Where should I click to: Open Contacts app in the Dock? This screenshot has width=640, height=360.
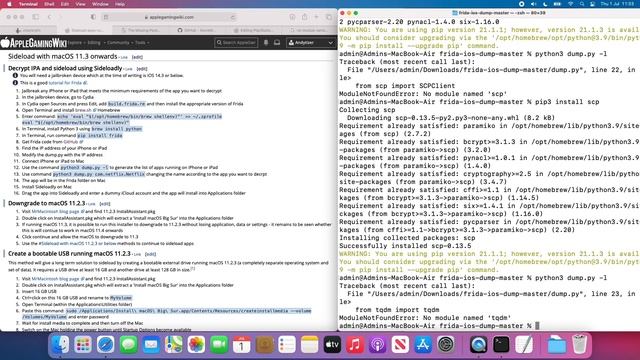pos(264,344)
